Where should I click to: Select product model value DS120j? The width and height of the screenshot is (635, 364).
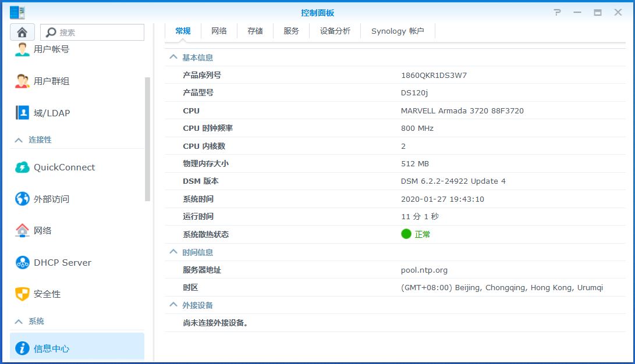(414, 92)
